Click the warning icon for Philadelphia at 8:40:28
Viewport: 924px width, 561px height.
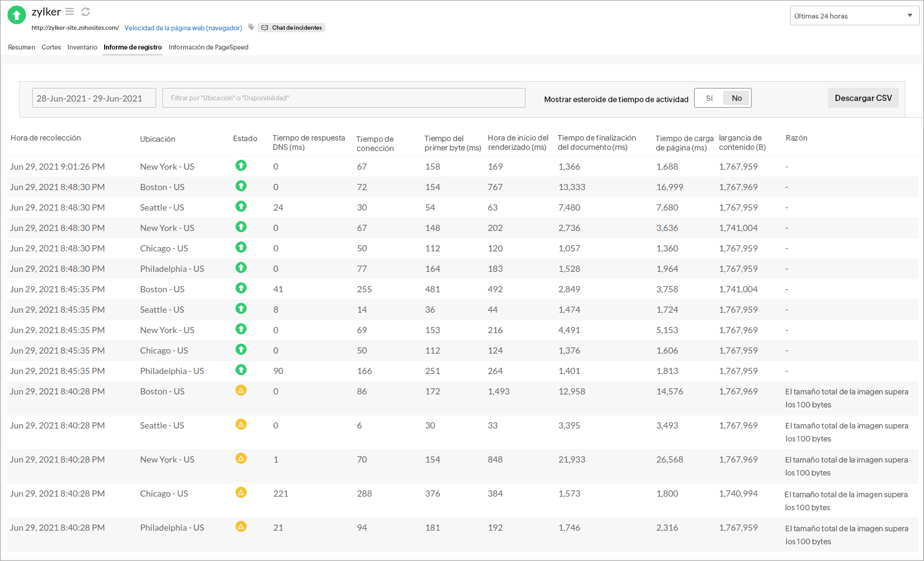[x=241, y=526]
